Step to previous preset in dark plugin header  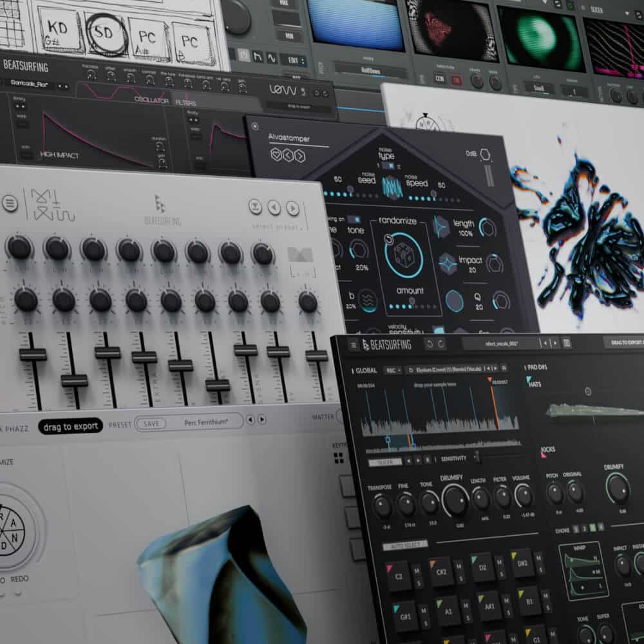click(x=545, y=343)
